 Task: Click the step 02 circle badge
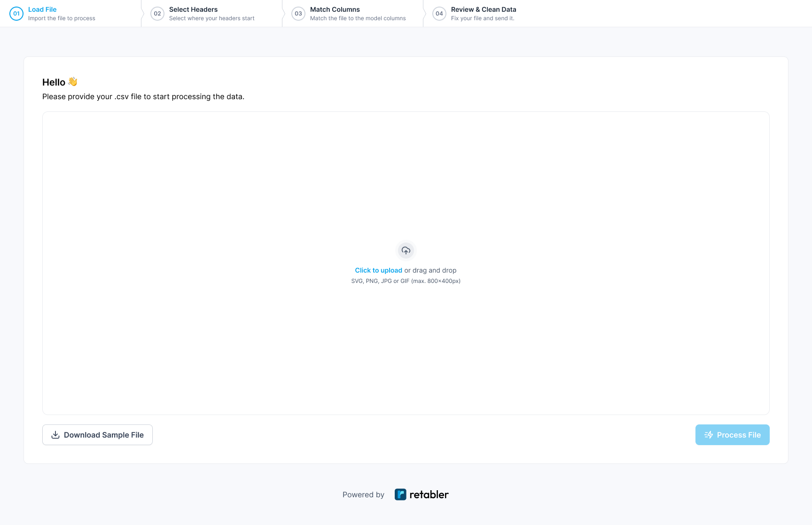(x=157, y=14)
